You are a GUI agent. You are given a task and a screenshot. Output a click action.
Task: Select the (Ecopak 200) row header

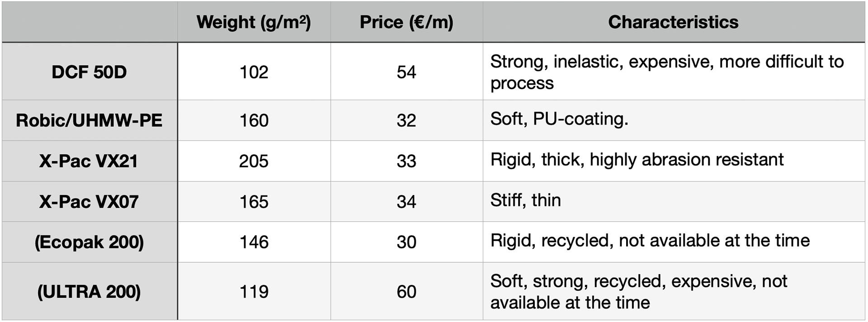coord(90,242)
